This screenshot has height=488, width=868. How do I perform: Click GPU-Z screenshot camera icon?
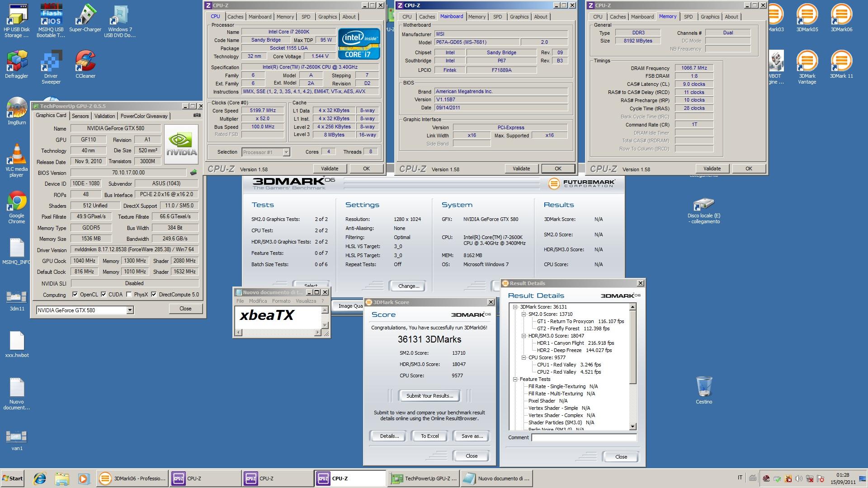coord(197,115)
